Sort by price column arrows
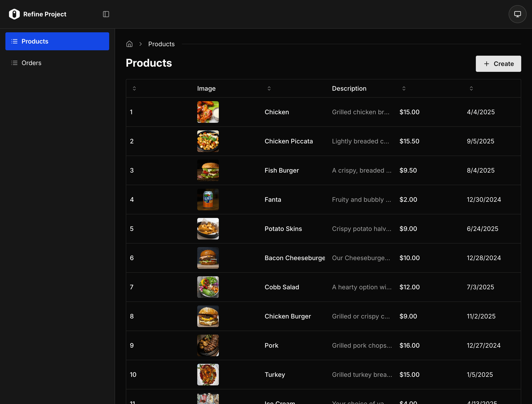Screen dimensions: 532x404 [404, 88]
